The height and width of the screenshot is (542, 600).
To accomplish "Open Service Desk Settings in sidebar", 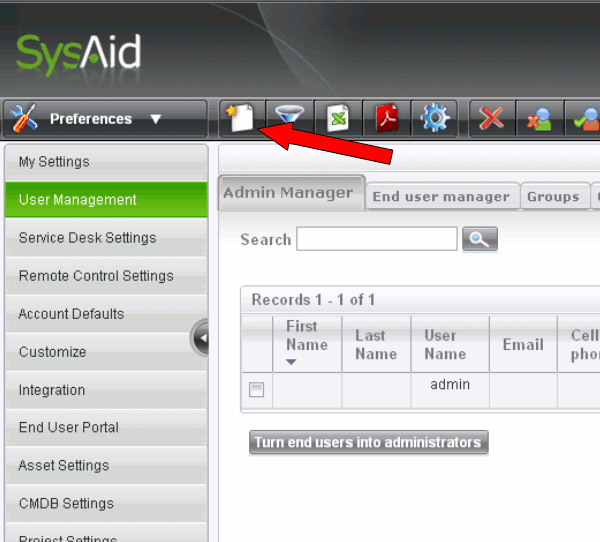I will pyautogui.click(x=88, y=238).
